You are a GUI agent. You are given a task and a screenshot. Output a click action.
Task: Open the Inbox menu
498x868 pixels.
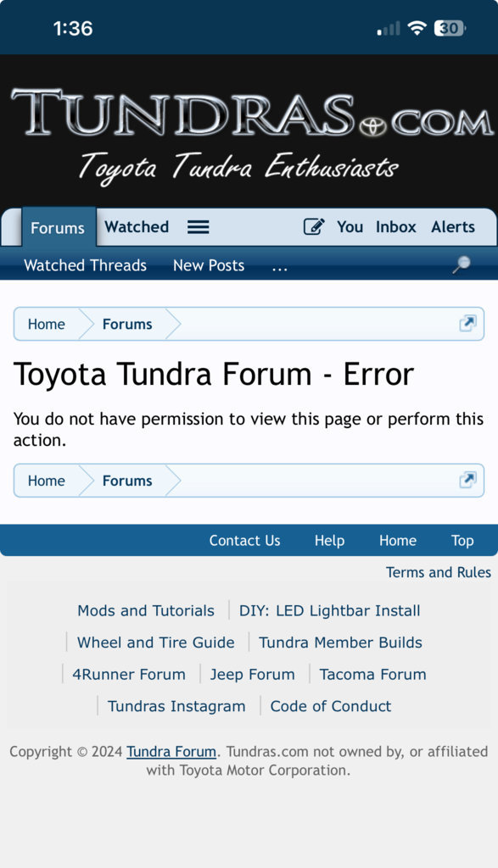[x=395, y=227]
